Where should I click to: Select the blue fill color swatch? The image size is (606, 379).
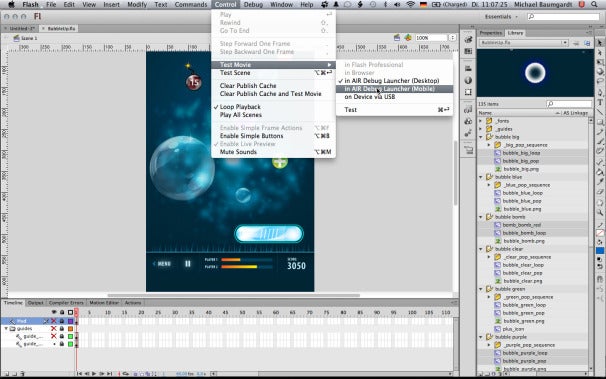600,251
